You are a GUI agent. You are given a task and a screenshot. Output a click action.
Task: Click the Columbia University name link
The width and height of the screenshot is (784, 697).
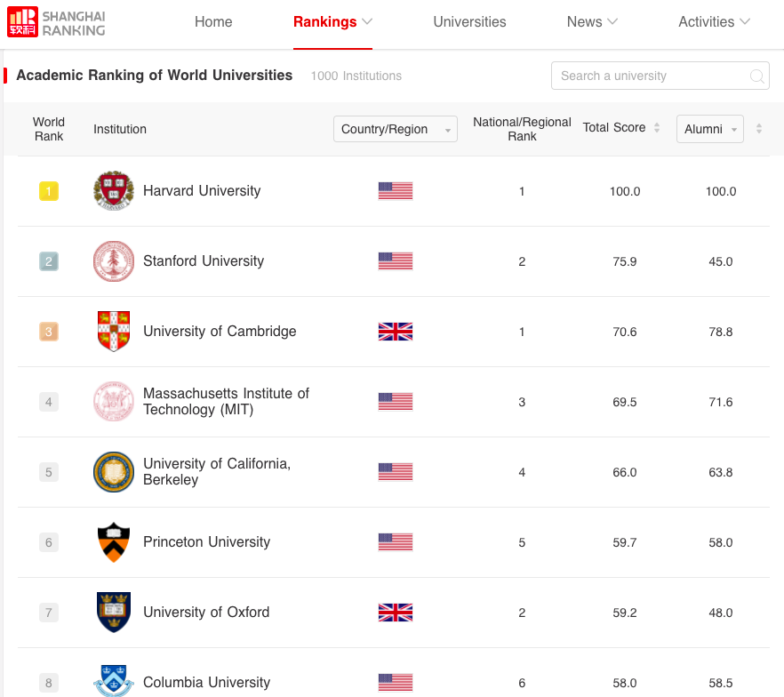[x=206, y=683]
